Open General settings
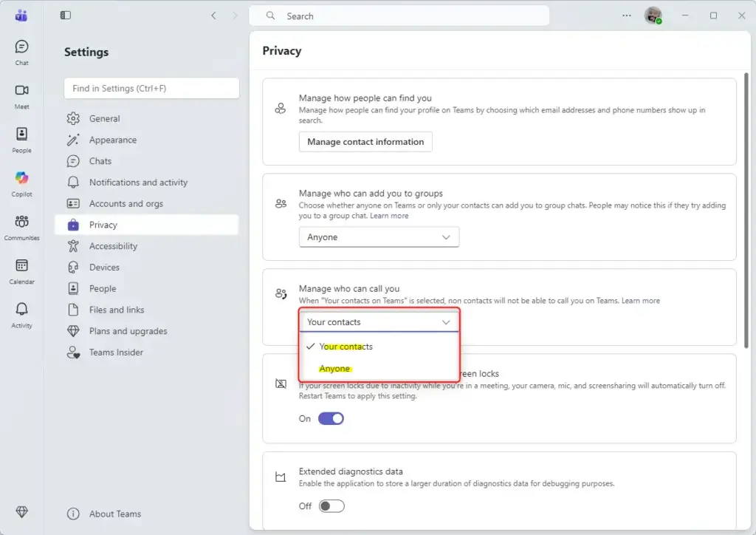Viewport: 756px width, 535px height. click(x=147, y=119)
